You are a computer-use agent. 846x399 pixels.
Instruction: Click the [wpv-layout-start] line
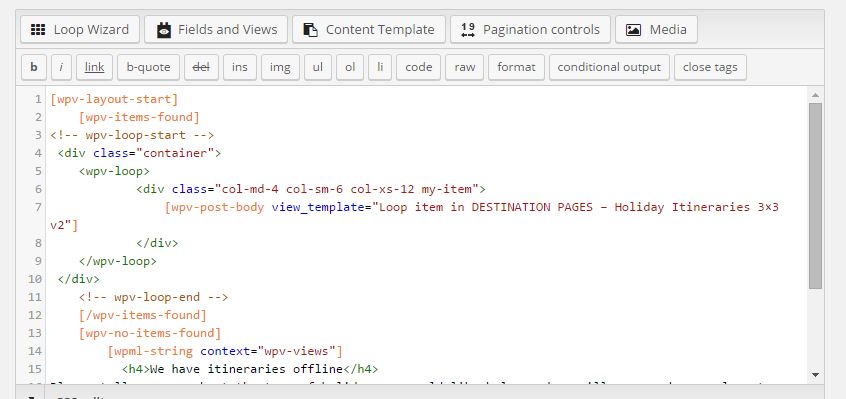pyautogui.click(x=114, y=99)
